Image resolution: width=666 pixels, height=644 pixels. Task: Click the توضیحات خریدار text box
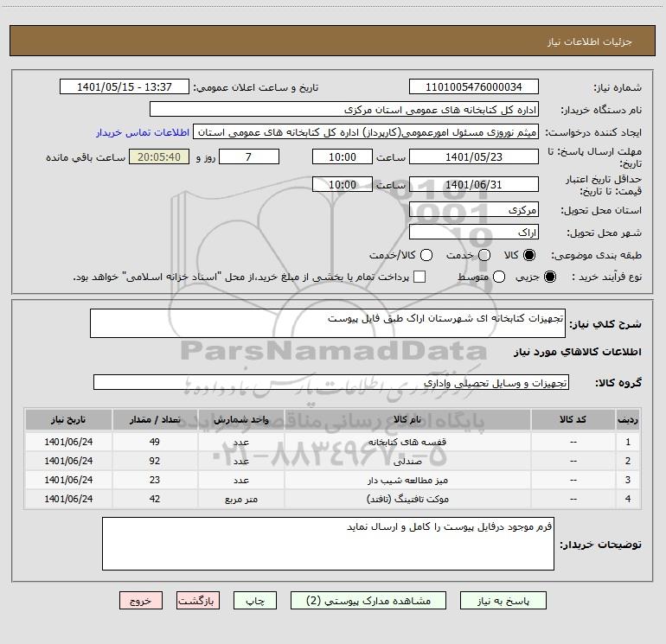tap(328, 544)
